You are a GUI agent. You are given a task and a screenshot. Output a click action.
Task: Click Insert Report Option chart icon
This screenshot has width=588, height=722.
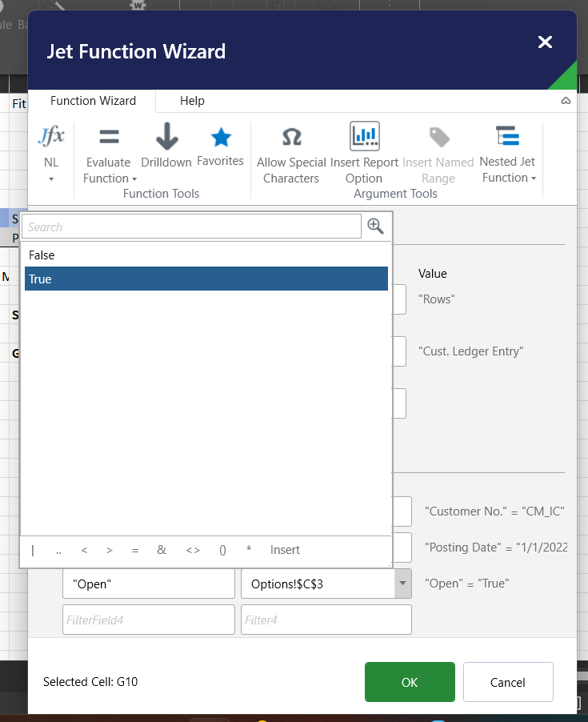click(x=364, y=136)
